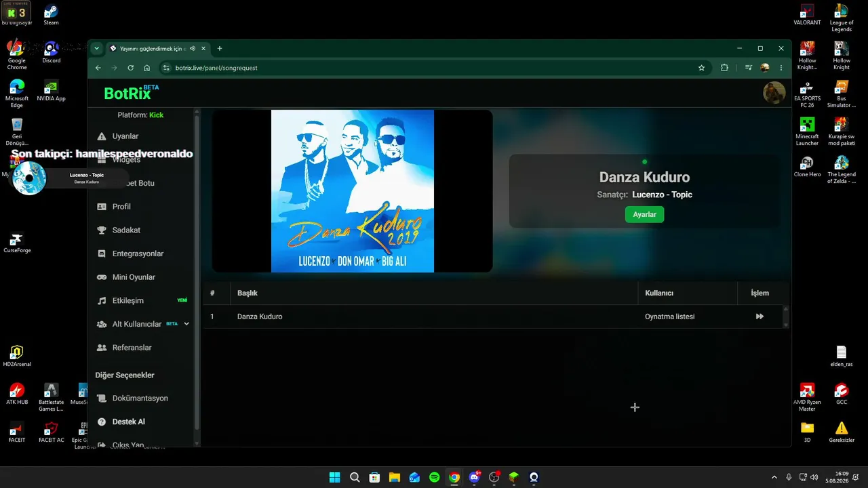Click the Destek AI question mark icon
Screen dimensions: 868x488
[x=102, y=422]
